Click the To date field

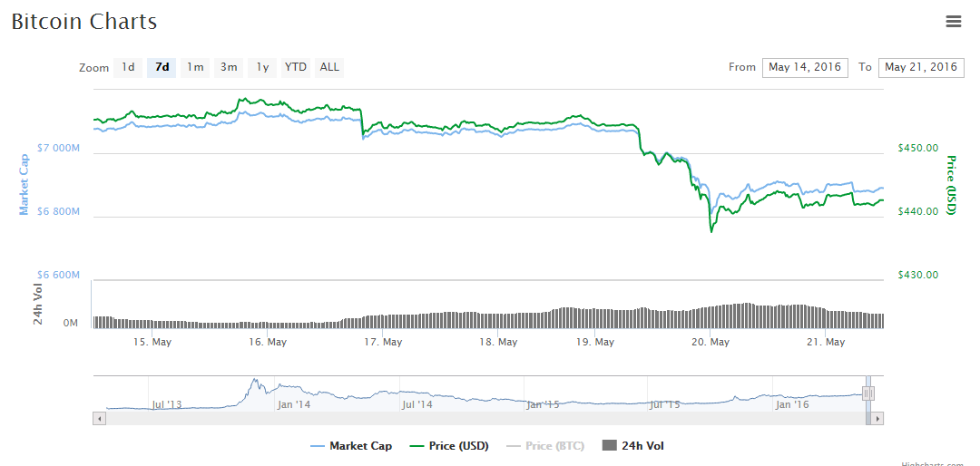point(921,67)
